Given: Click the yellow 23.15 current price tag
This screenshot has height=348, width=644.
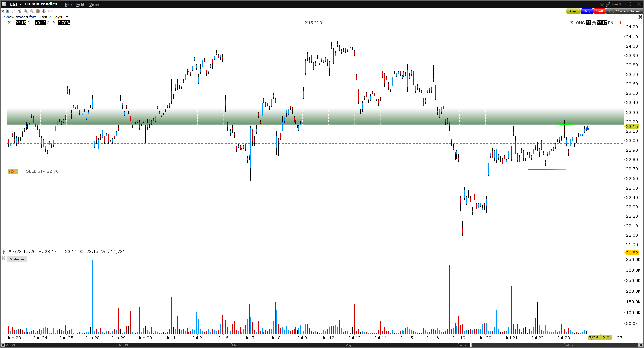Looking at the screenshot, I should (632, 126).
